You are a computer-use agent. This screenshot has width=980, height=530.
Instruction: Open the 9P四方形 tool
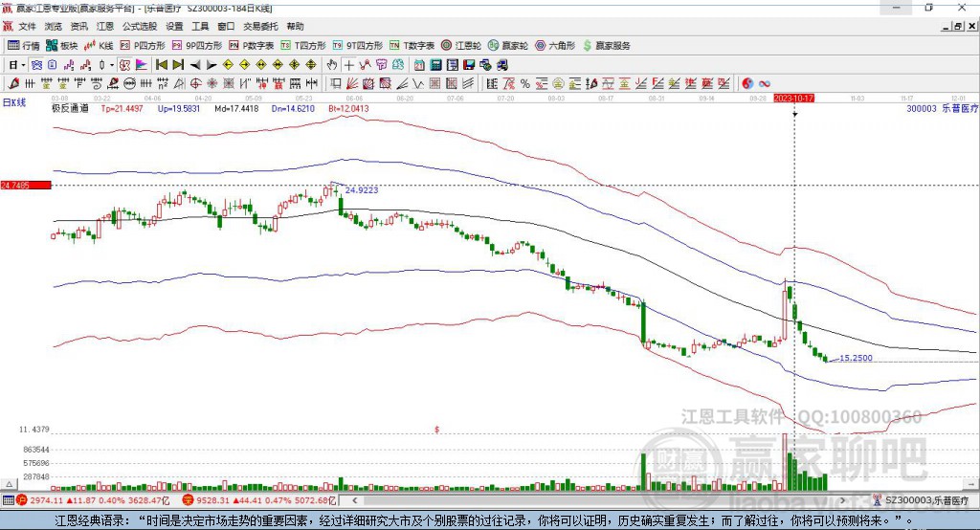click(x=197, y=46)
